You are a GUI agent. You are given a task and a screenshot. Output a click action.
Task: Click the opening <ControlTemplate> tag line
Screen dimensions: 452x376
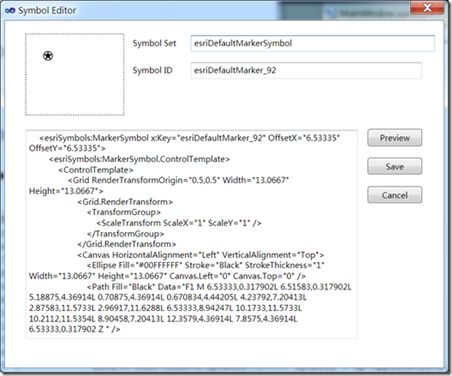click(x=96, y=170)
